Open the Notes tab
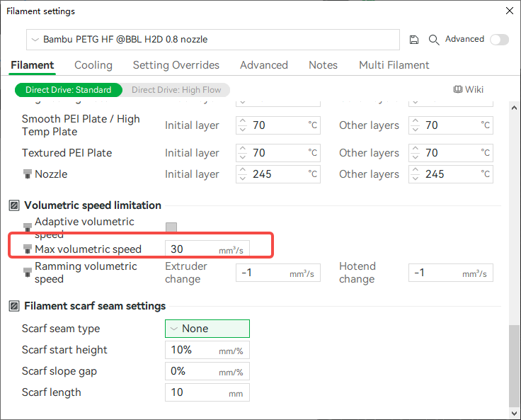The width and height of the screenshot is (521, 420). [323, 65]
